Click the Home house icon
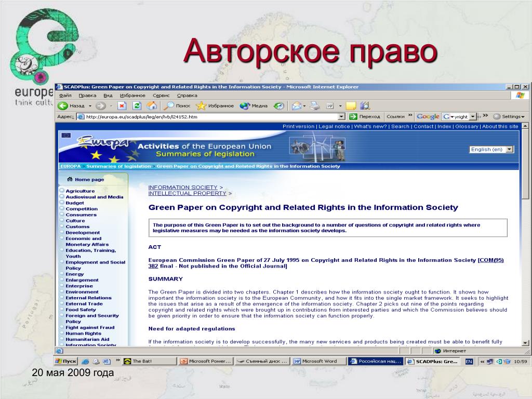 pyautogui.click(x=152, y=106)
